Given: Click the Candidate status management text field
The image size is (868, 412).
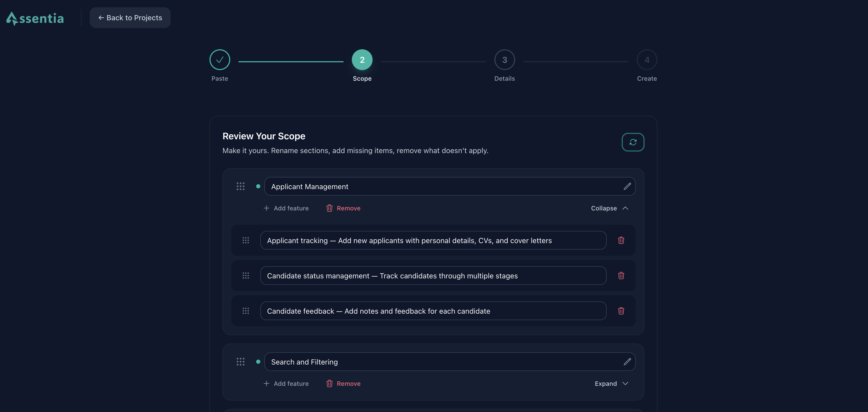Looking at the screenshot, I should click(433, 276).
